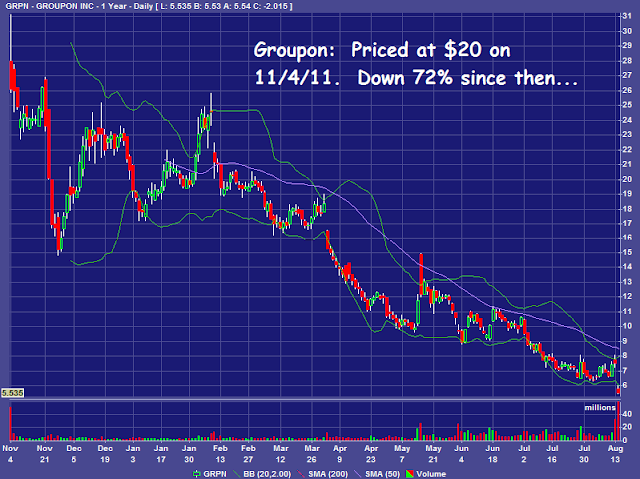Click the 'Nov 21' date axis label
640x479 pixels.
[x=44, y=454]
